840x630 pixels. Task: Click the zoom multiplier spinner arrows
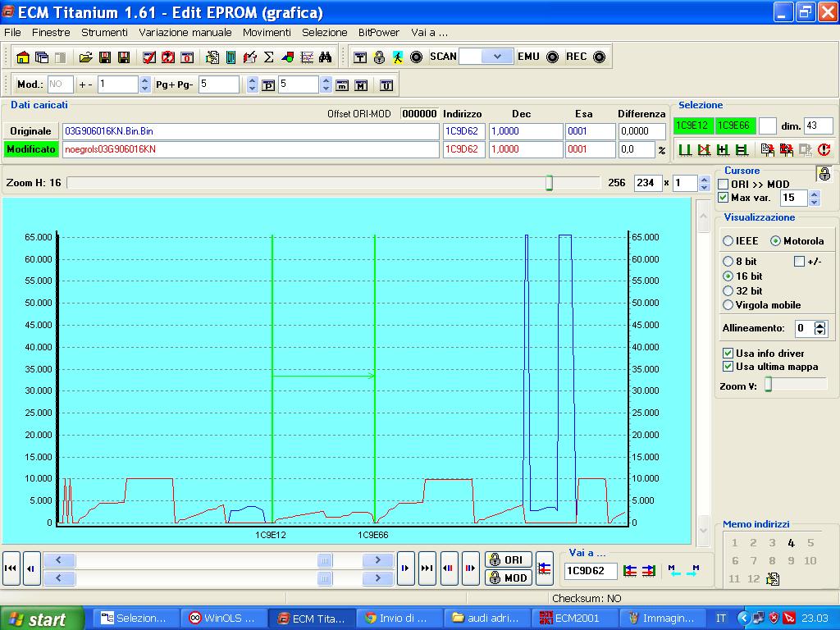[x=705, y=183]
